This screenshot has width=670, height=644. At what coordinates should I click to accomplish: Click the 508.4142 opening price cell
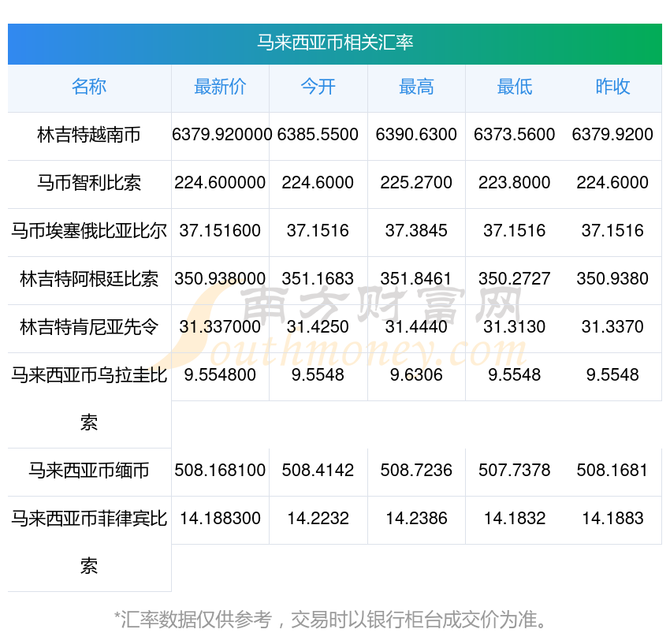318,471
